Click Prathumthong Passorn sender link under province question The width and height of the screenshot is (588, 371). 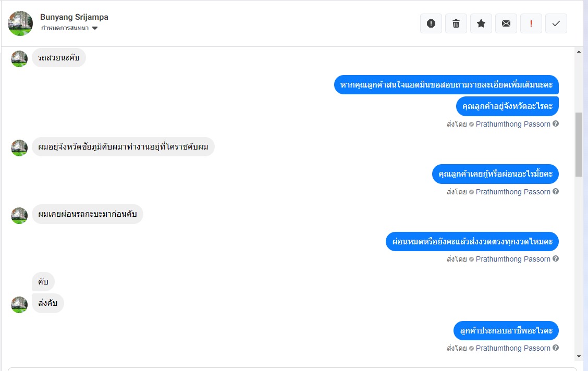pyautogui.click(x=513, y=124)
